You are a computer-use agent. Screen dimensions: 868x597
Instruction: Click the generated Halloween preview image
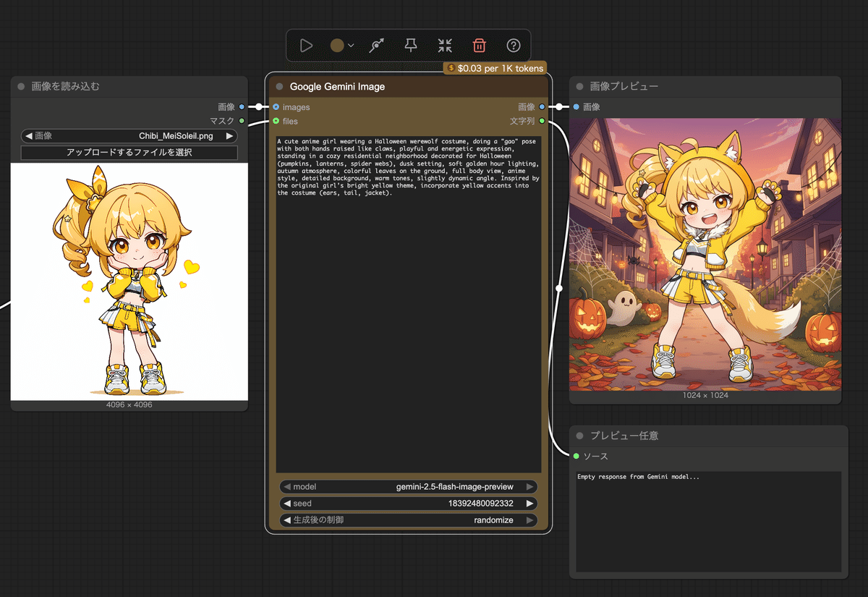tap(705, 254)
